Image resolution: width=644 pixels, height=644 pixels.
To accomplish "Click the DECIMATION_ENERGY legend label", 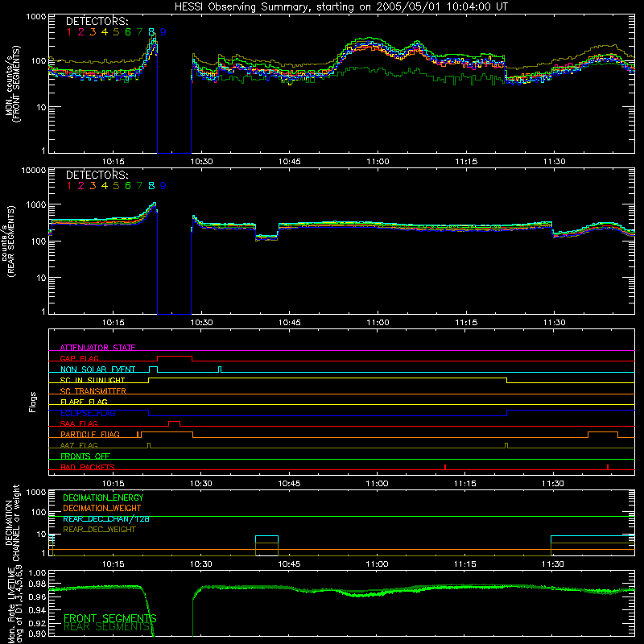I will pyautogui.click(x=103, y=497).
